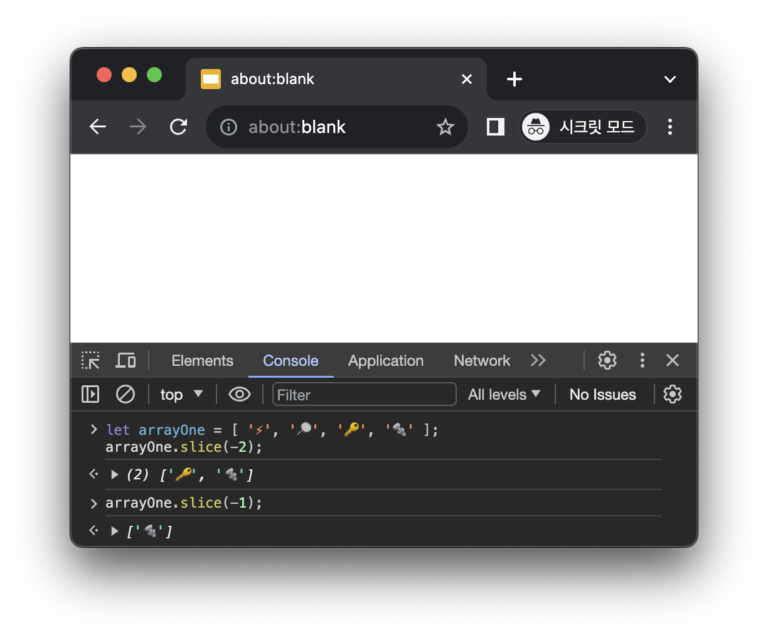Clear the console

[125, 394]
